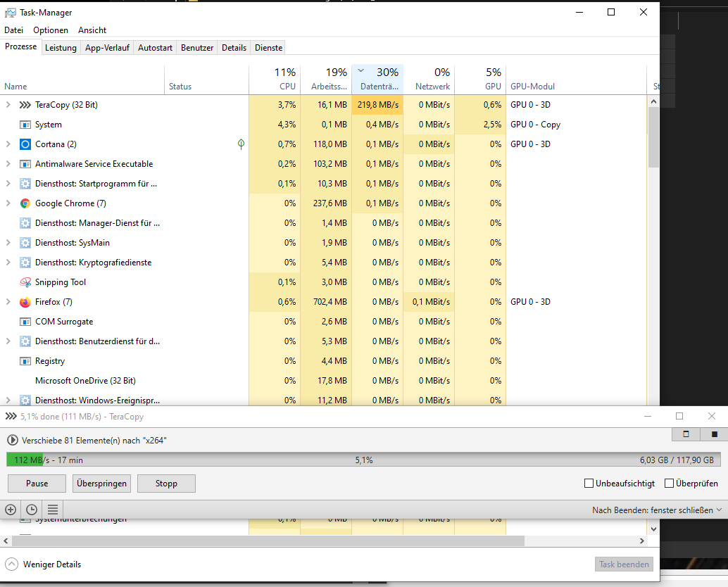Click TeraCopy add files plus icon

point(11,510)
